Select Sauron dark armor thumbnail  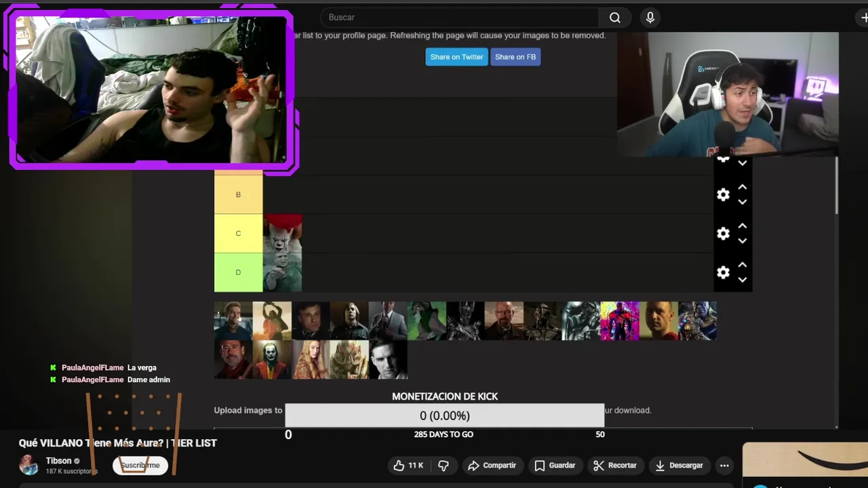click(x=465, y=321)
